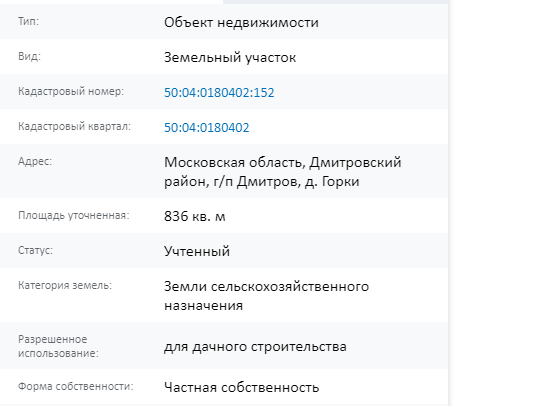This screenshot has width=552, height=406.
Task: Click the 'Кадастровый номер:' label
Action: point(71,92)
